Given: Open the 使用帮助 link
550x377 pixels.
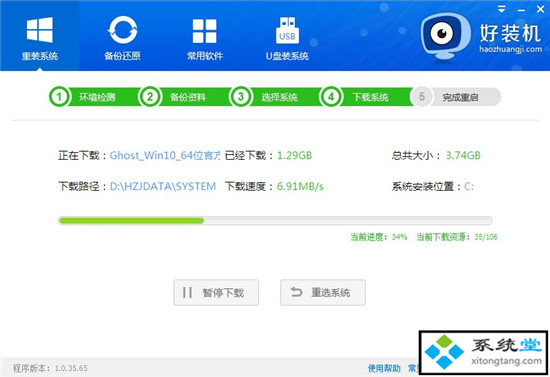Looking at the screenshot, I should tap(384, 368).
